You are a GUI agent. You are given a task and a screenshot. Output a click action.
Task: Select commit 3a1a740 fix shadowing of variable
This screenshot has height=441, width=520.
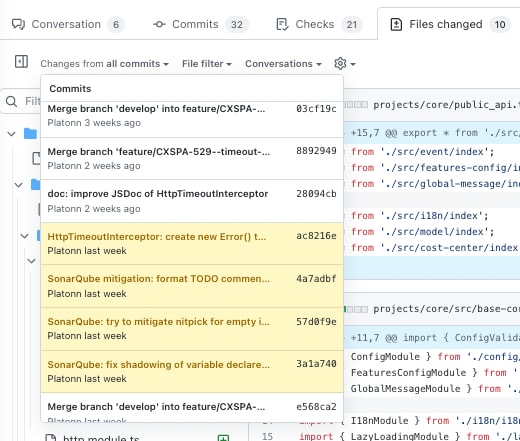click(192, 371)
